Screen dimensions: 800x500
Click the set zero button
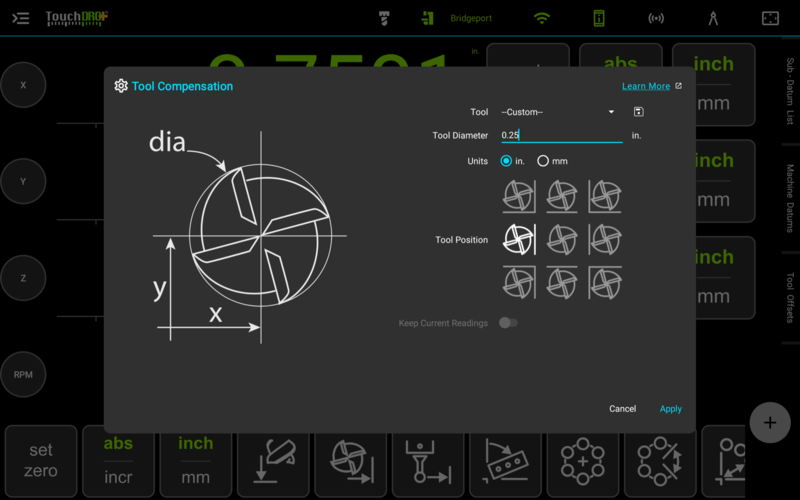41,461
